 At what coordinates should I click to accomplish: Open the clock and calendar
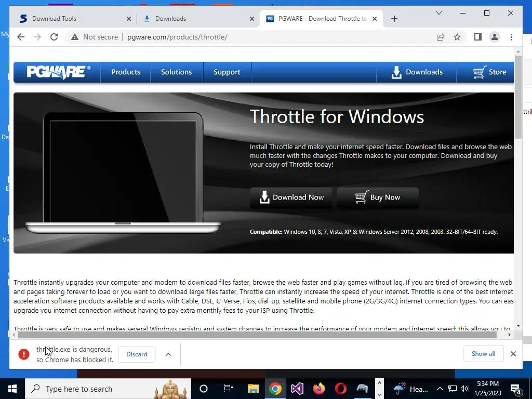pyautogui.click(x=487, y=389)
